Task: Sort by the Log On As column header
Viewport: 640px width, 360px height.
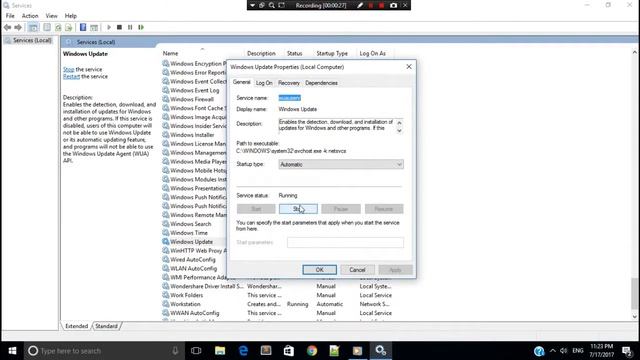Action: pyautogui.click(x=372, y=53)
